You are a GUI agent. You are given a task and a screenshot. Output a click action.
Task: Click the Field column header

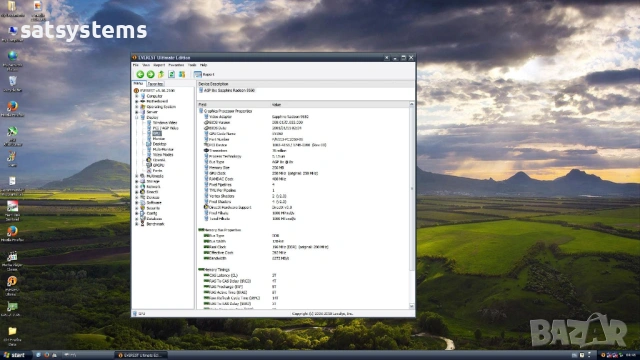point(233,105)
